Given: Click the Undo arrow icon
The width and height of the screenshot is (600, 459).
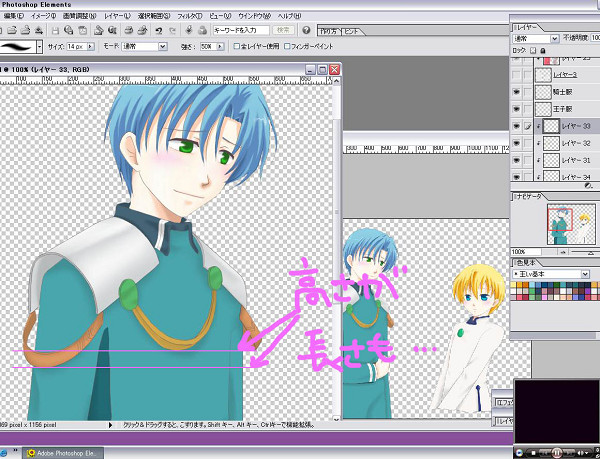Looking at the screenshot, I should [x=159, y=30].
